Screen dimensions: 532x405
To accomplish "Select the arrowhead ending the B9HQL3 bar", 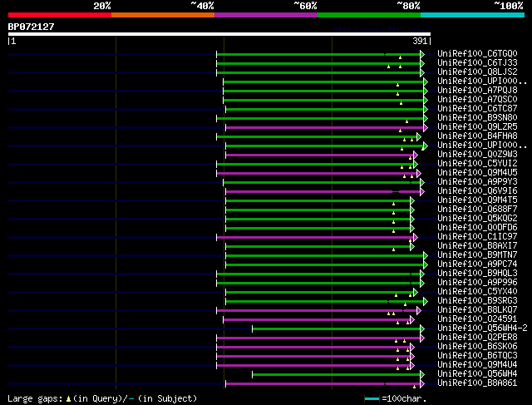I will click(x=422, y=274).
